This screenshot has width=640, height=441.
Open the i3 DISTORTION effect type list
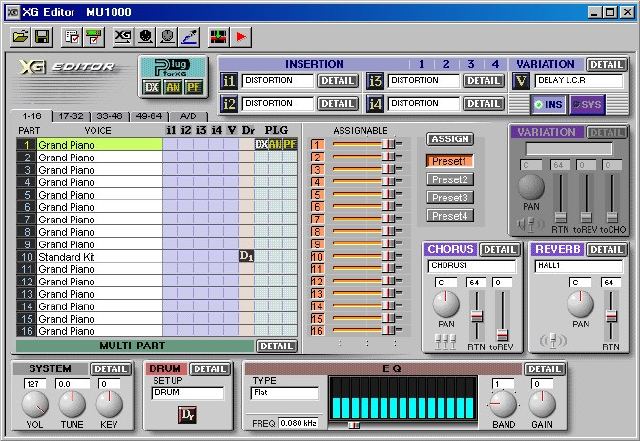[423, 81]
